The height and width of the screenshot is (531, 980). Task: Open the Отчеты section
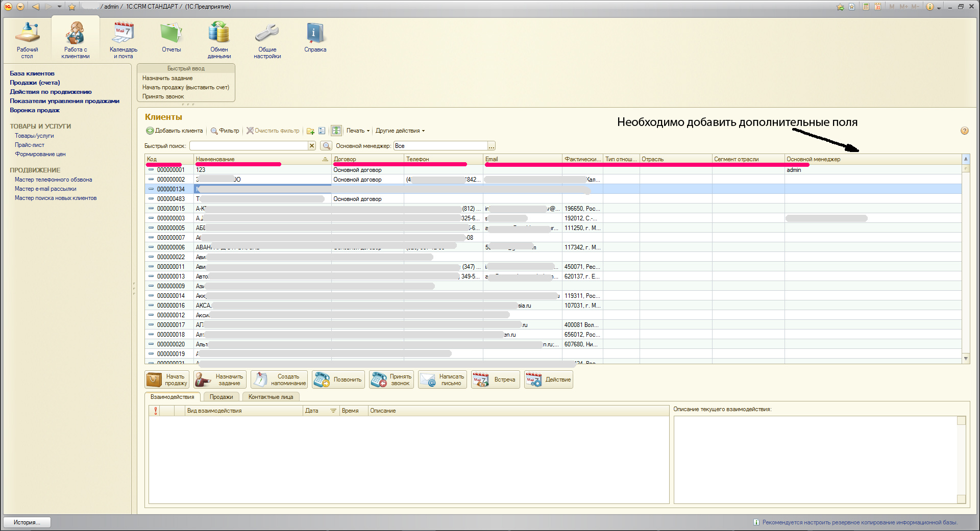(171, 39)
